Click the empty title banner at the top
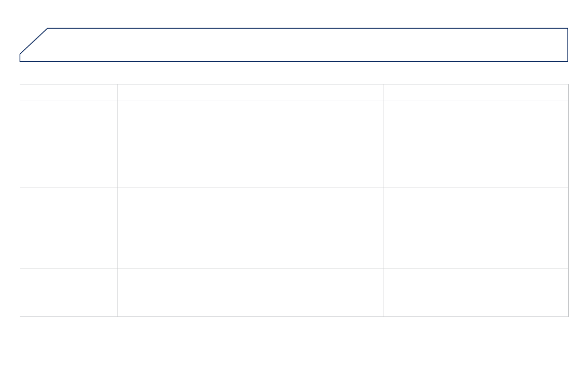588x392 pixels. point(306,45)
